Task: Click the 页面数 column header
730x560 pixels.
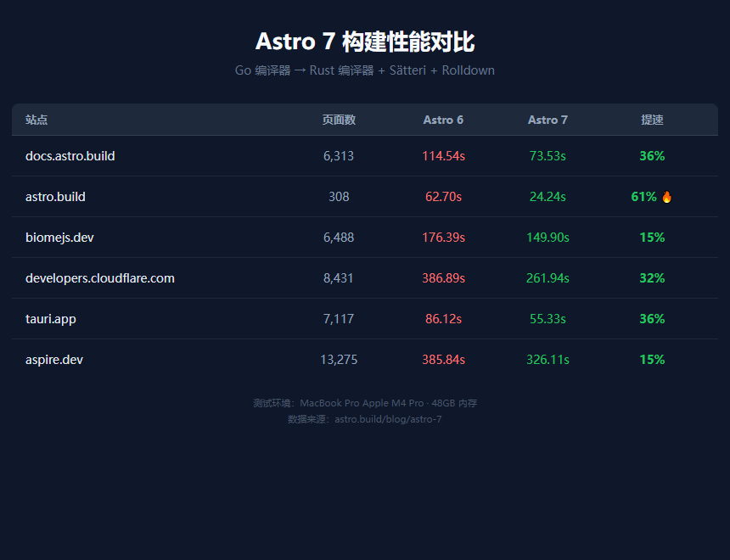Action: [x=339, y=120]
